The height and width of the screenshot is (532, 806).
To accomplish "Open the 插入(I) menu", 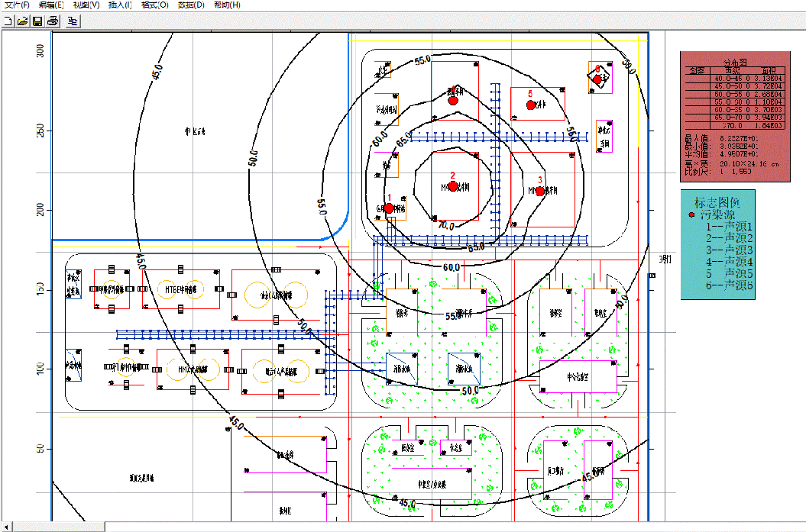I will coord(120,5).
